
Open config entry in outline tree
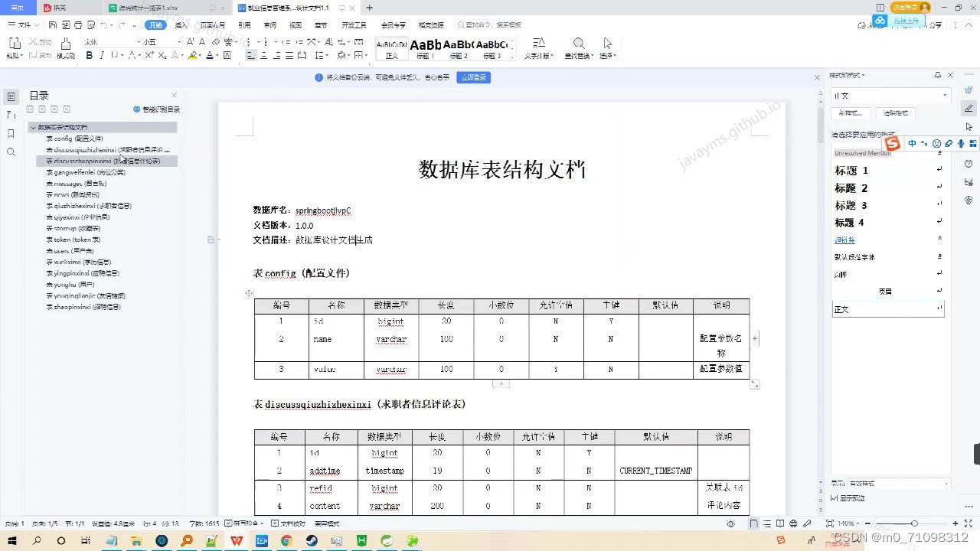(74, 139)
